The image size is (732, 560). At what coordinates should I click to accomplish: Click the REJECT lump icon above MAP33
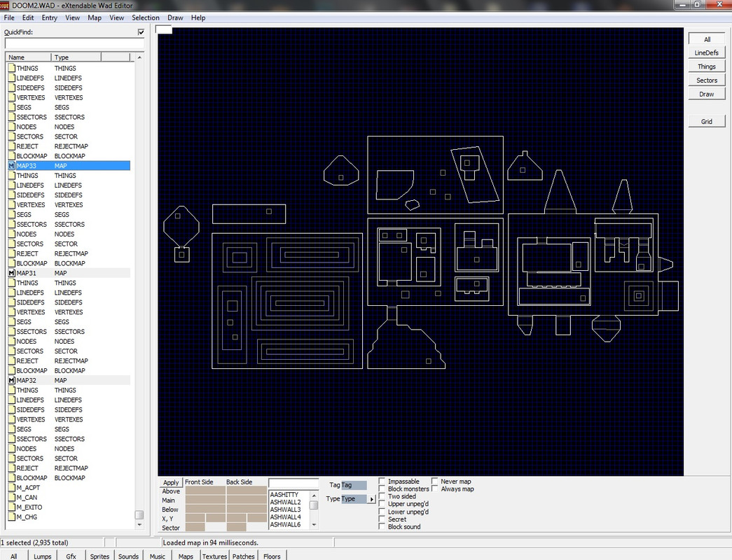coord(12,146)
